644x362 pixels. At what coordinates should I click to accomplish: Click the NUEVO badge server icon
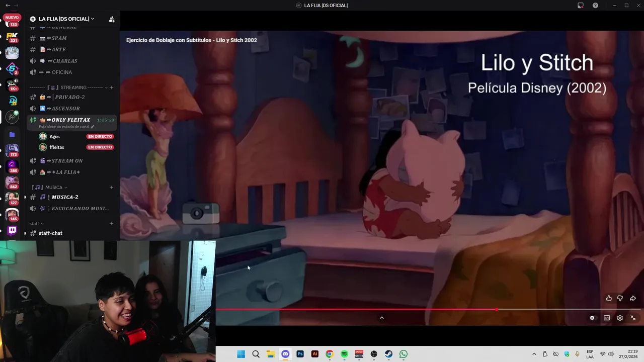[x=12, y=21]
